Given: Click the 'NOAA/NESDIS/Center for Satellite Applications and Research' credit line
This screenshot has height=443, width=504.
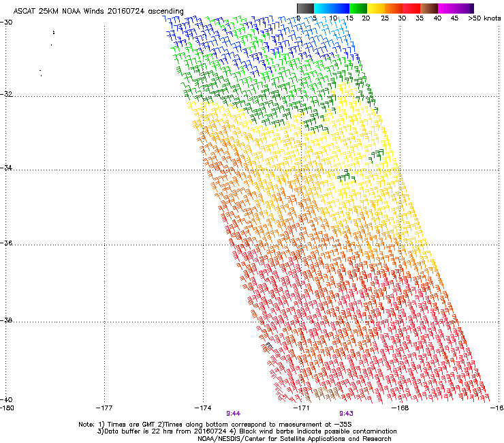Looking at the screenshot, I should coord(294,439).
